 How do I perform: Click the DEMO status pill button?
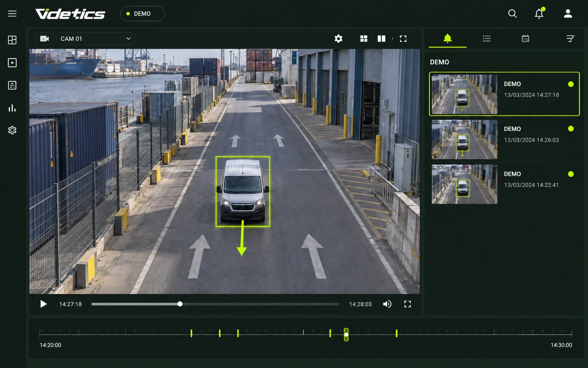(x=142, y=14)
